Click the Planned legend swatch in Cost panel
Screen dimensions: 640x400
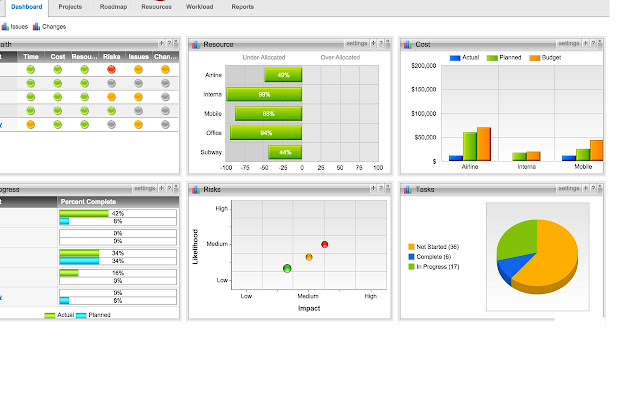click(x=492, y=58)
